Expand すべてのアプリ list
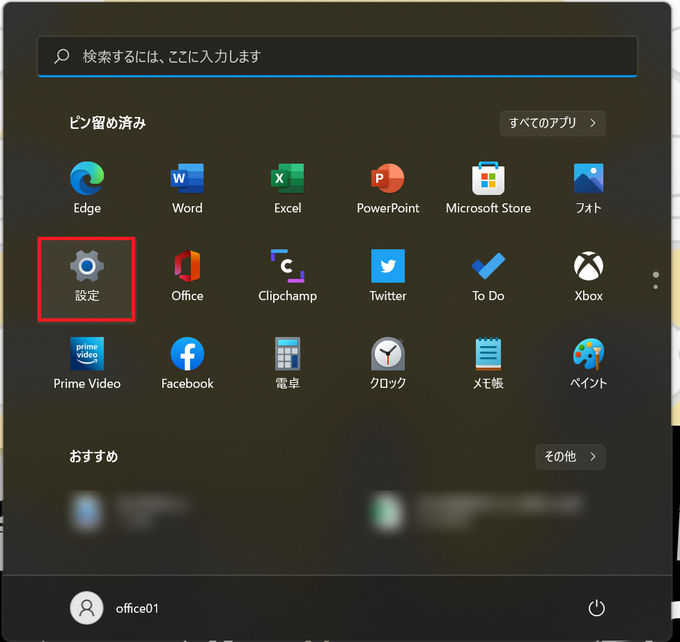The image size is (680, 642). [552, 123]
